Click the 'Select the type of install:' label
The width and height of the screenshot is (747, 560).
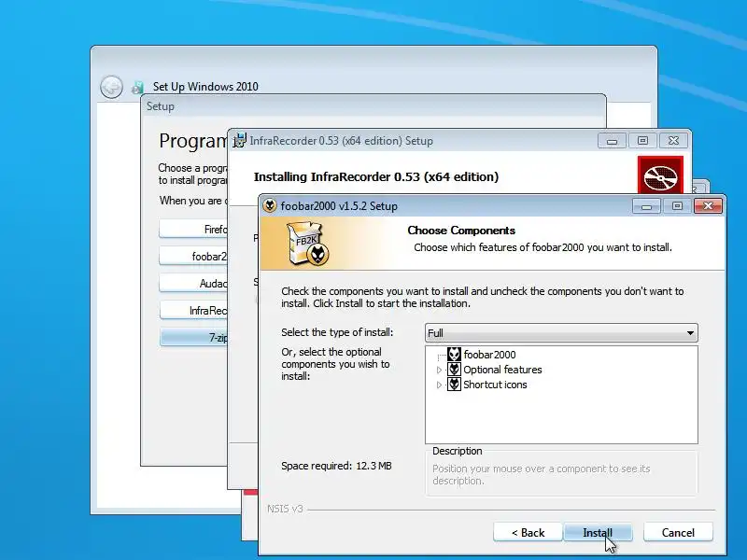pos(337,332)
